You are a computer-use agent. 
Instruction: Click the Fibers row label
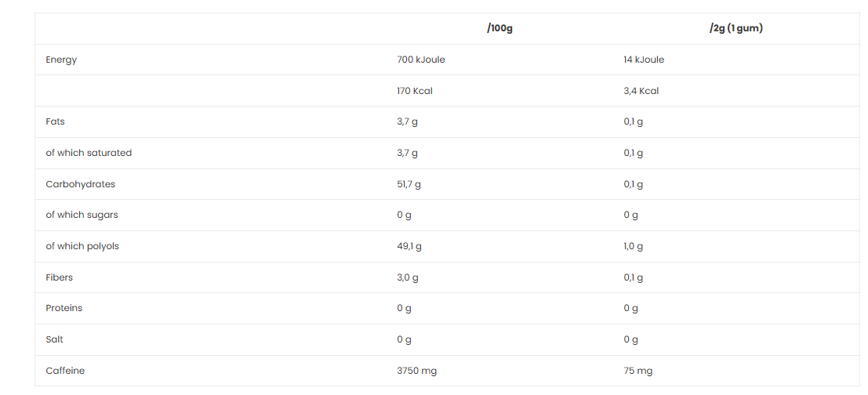[59, 277]
